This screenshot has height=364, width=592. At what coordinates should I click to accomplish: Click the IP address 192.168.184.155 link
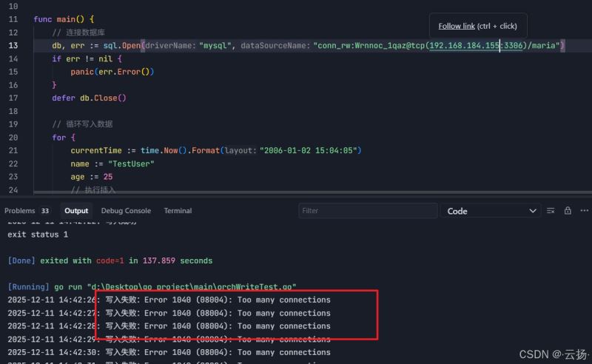pos(465,46)
